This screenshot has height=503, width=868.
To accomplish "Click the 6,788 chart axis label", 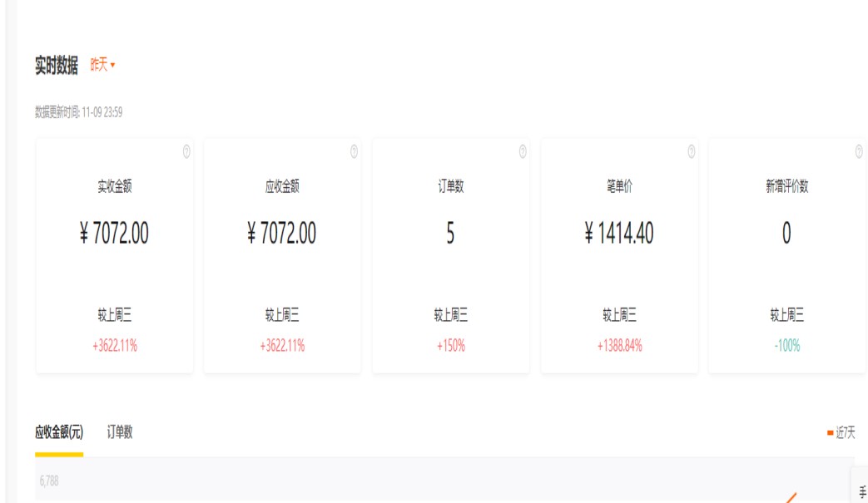I will tap(49, 481).
